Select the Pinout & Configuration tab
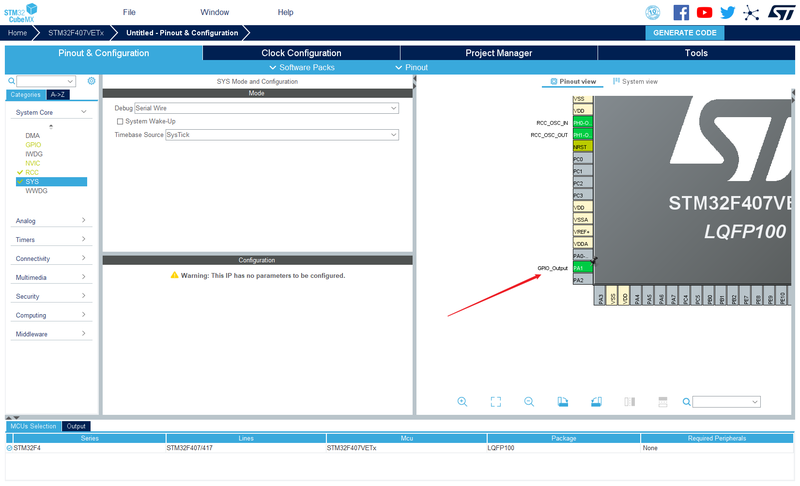800x486 pixels. pos(104,53)
